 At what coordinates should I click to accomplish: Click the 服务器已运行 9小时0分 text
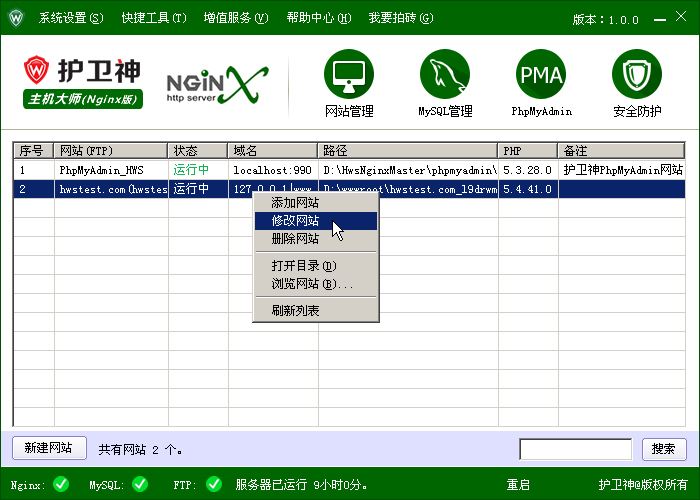[x=301, y=484]
